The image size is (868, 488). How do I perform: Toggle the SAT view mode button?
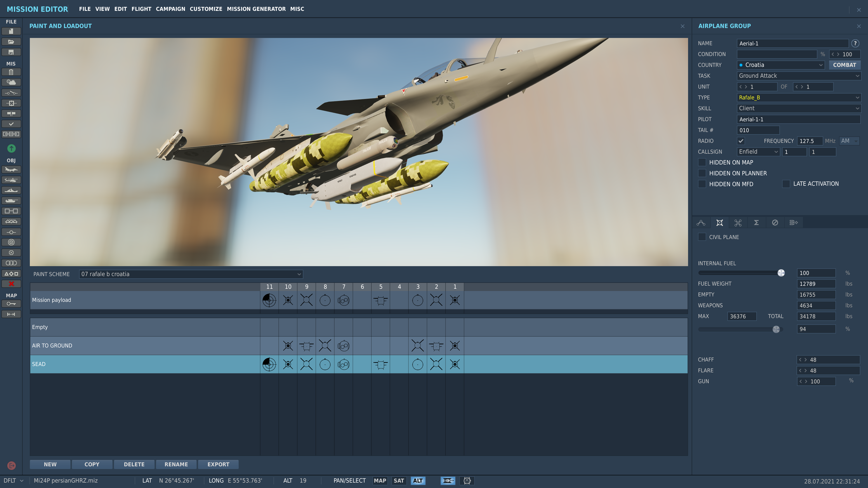(399, 481)
